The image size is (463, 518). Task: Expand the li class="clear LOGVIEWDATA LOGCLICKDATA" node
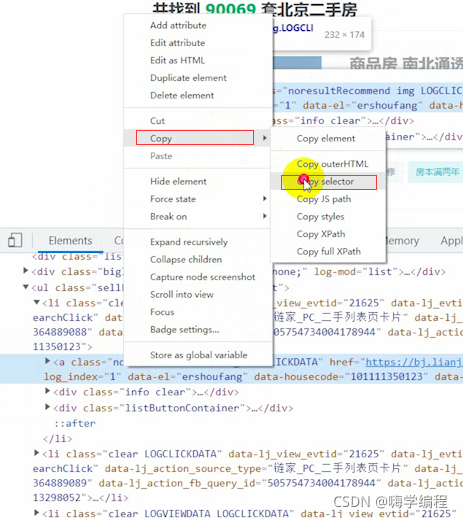tap(37, 512)
